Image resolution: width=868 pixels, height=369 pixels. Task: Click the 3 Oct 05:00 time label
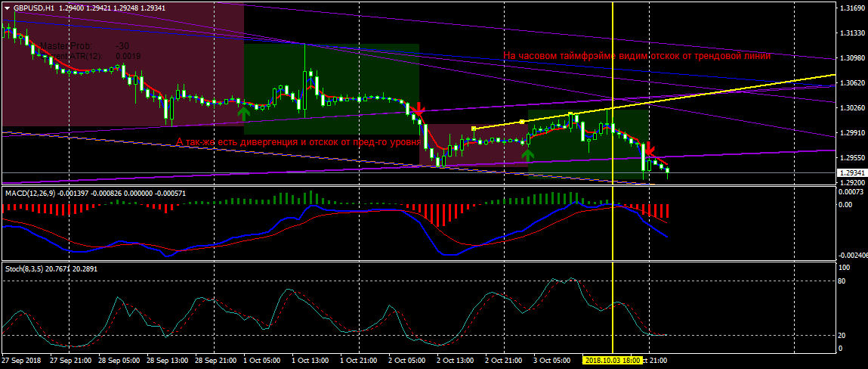[551, 360]
